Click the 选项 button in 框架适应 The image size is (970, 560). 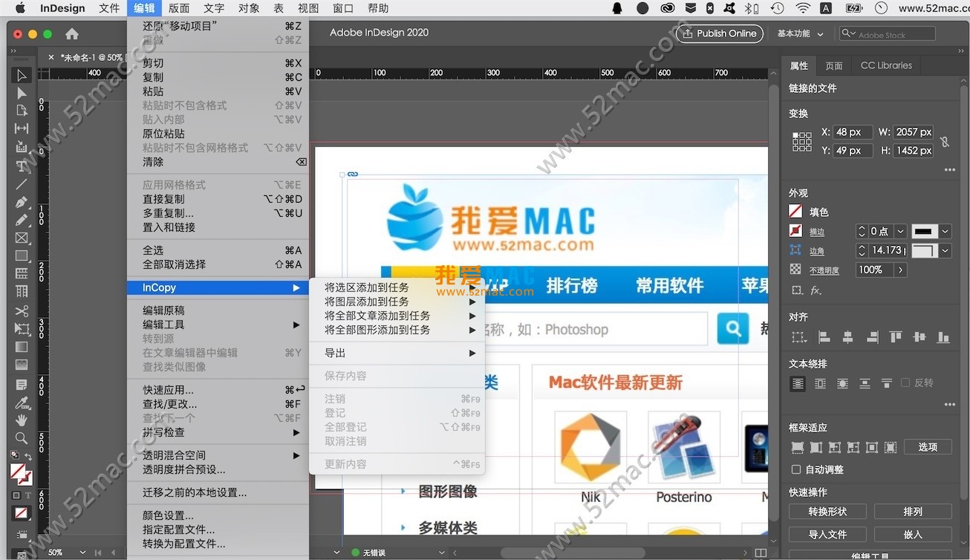[928, 447]
